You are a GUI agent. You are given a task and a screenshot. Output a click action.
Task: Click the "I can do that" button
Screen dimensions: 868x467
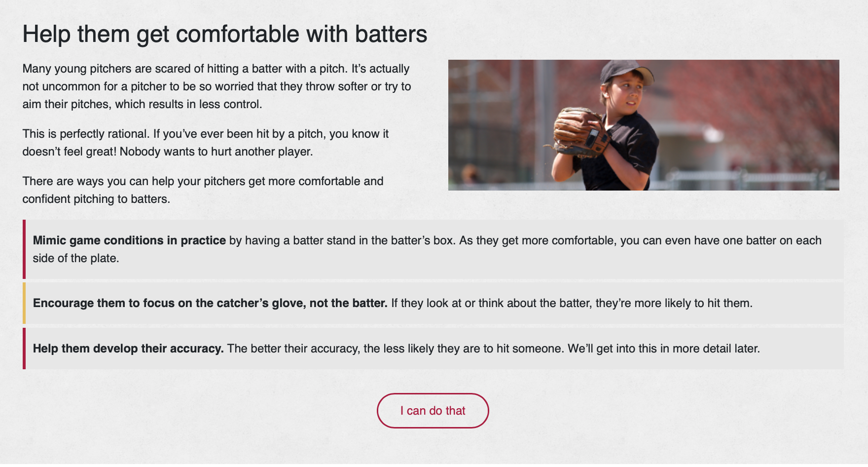[x=433, y=411]
